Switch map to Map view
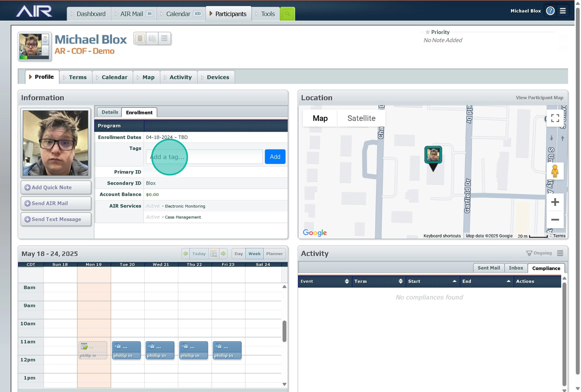Viewport: 581px width, 392px height. 320,118
